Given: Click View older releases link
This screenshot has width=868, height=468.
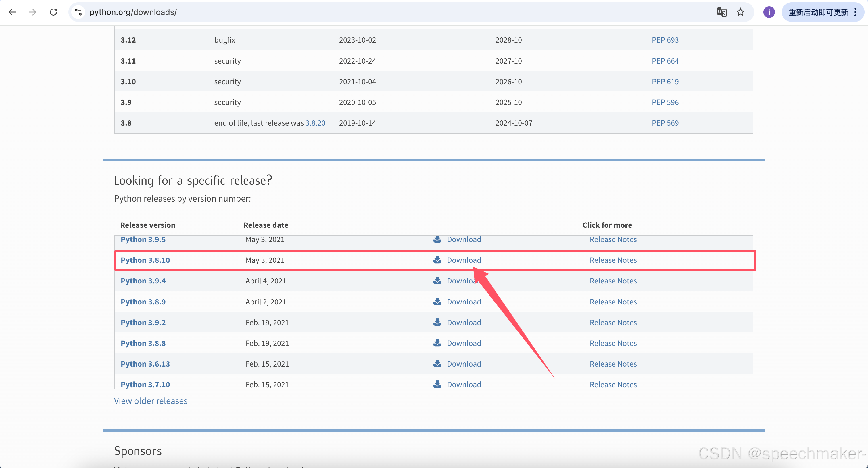Looking at the screenshot, I should pos(151,401).
